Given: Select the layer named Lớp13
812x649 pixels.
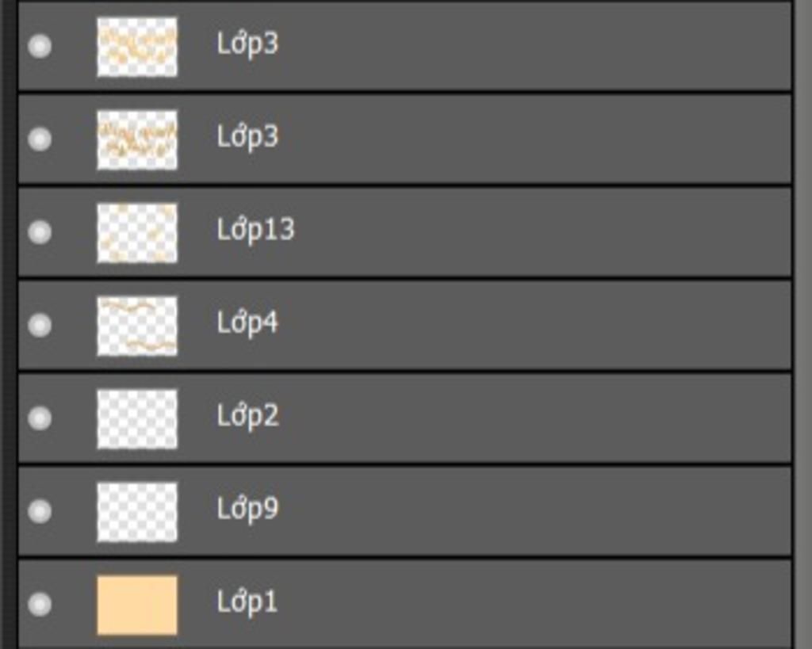Looking at the screenshot, I should click(x=255, y=229).
